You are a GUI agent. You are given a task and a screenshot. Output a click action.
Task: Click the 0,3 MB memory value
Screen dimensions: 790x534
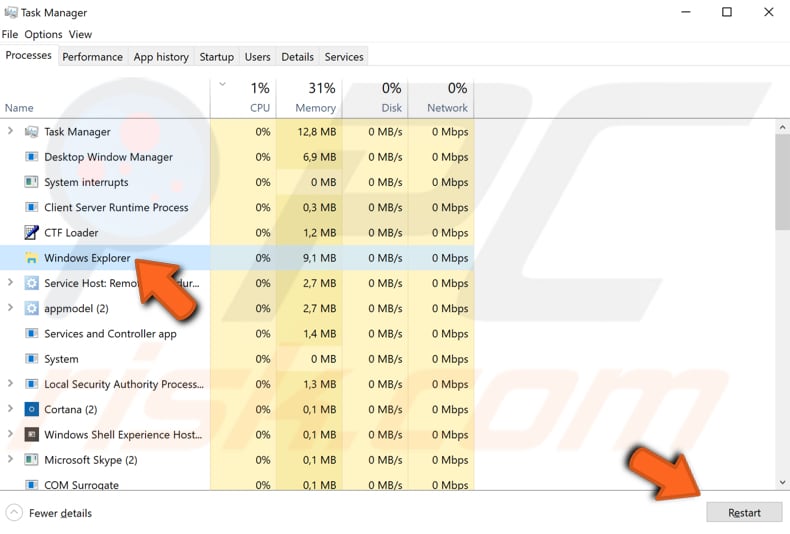point(319,208)
